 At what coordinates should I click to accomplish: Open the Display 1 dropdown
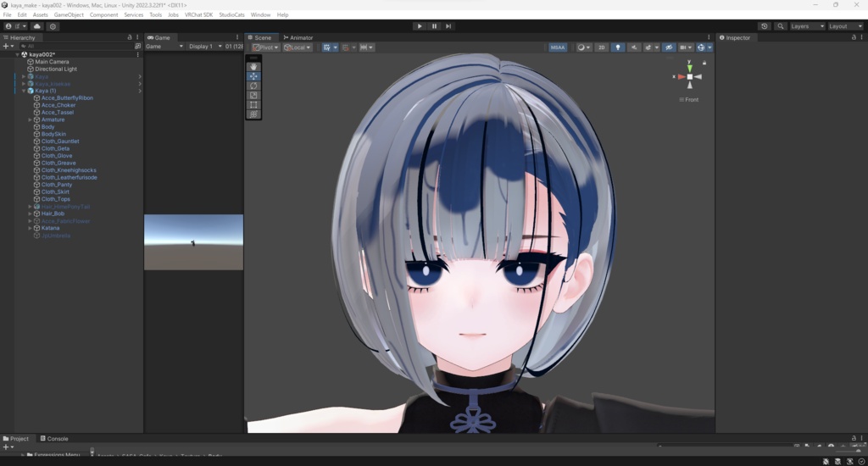click(x=205, y=47)
